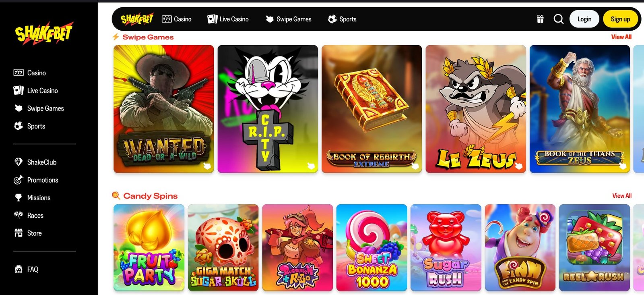Select Sports in top navigation
The image size is (644, 295).
click(342, 19)
